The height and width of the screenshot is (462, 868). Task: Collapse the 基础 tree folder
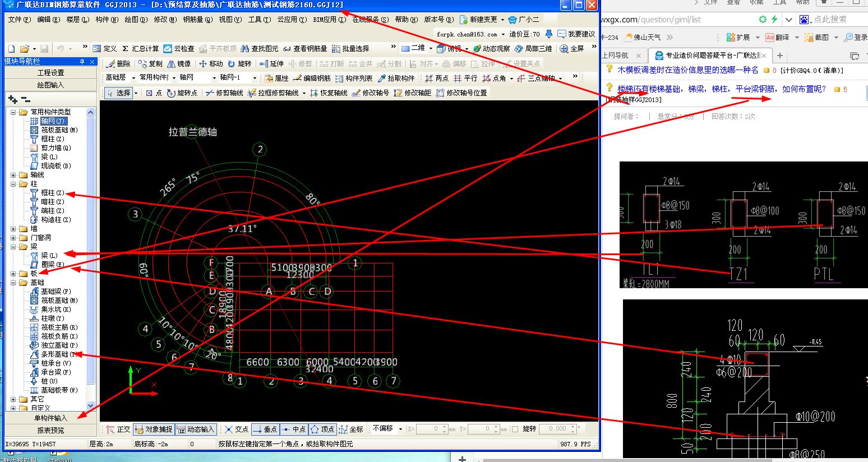pyautogui.click(x=13, y=283)
